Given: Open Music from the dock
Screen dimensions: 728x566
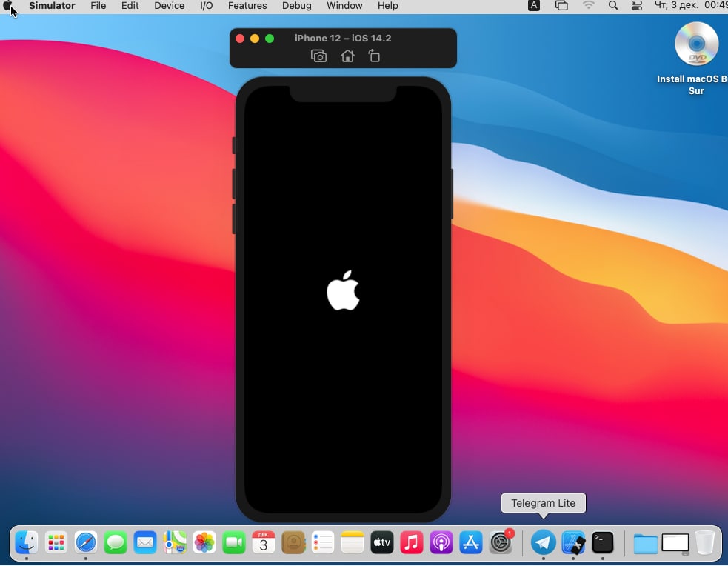Looking at the screenshot, I should [x=412, y=542].
